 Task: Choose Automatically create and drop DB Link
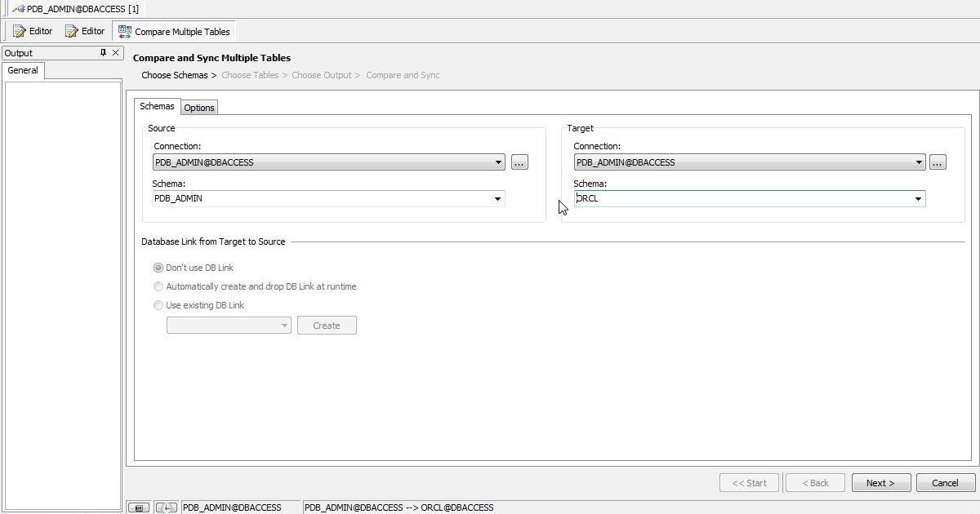[x=158, y=286]
